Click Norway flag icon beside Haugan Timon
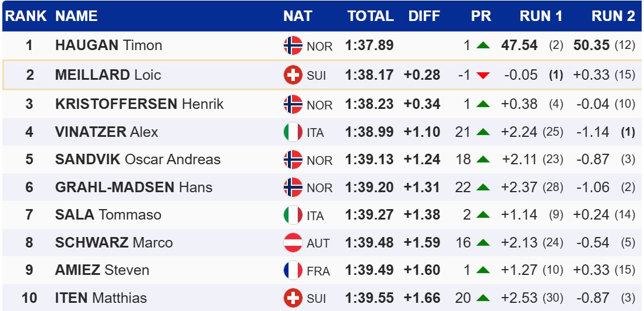Viewport: 644px width, 311px height. 293,45
